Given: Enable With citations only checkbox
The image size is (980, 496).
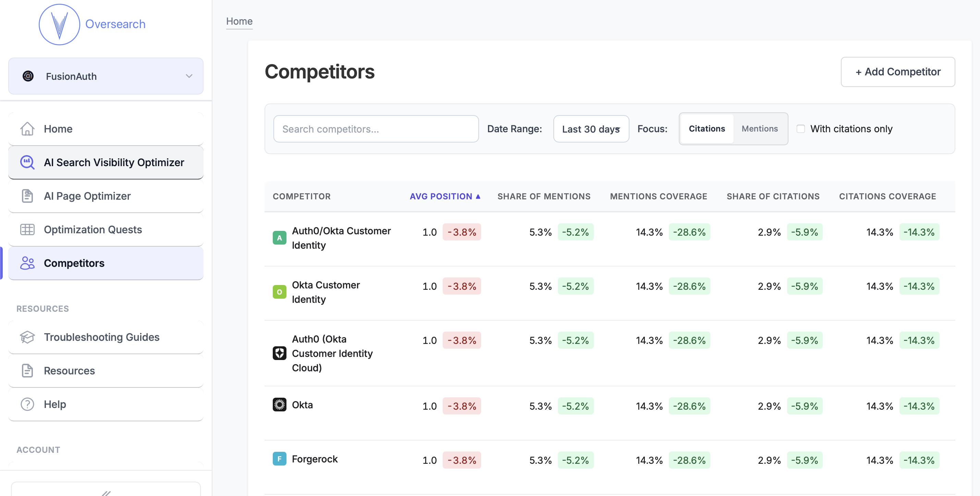Looking at the screenshot, I should click(800, 129).
